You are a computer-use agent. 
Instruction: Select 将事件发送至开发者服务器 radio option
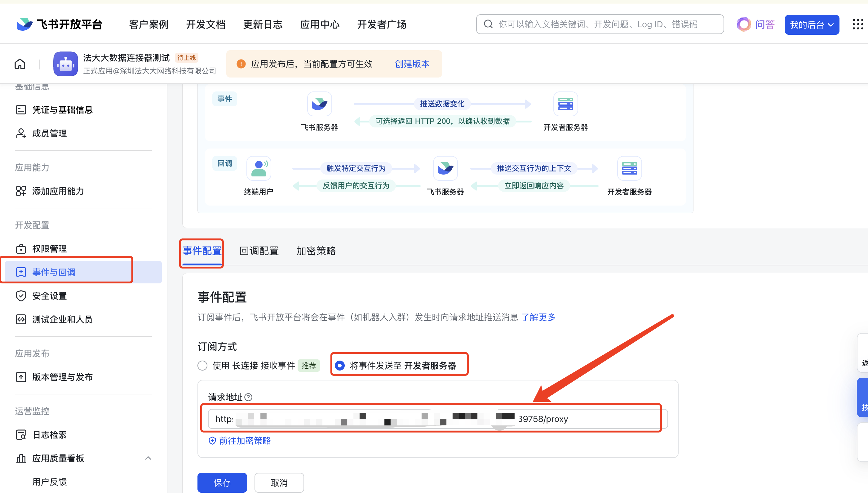click(339, 366)
